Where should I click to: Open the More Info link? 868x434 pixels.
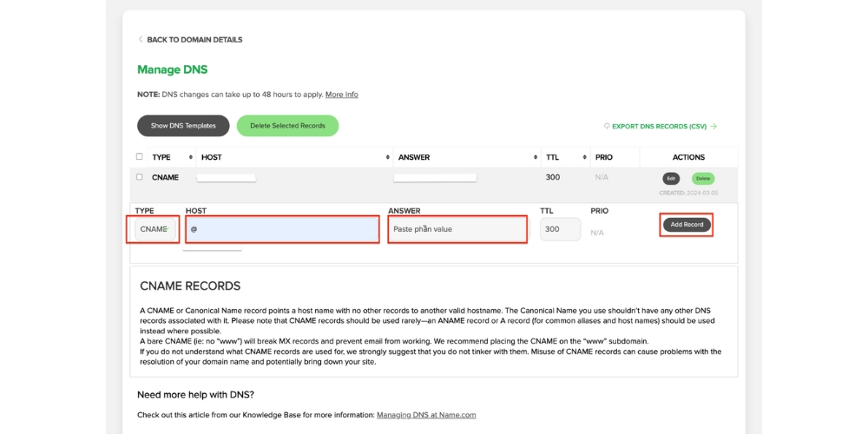(x=341, y=95)
